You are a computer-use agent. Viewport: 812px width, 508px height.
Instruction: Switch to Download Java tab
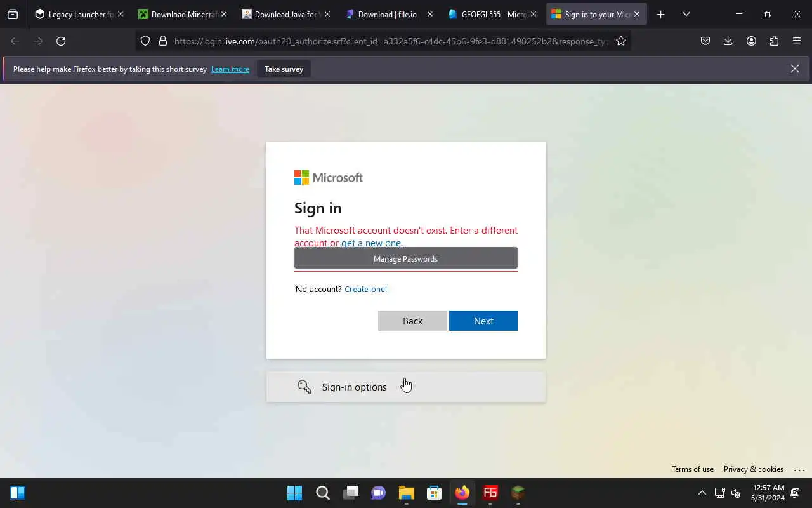point(286,14)
